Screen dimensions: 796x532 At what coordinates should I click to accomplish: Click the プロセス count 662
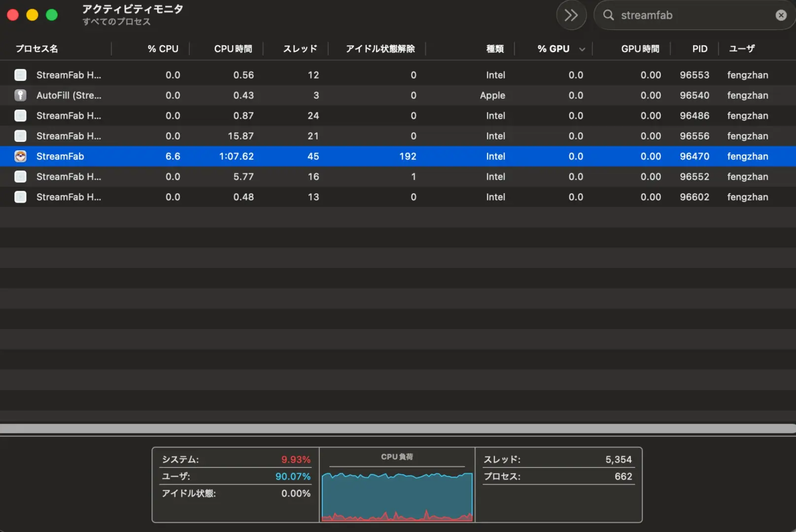pyautogui.click(x=623, y=476)
